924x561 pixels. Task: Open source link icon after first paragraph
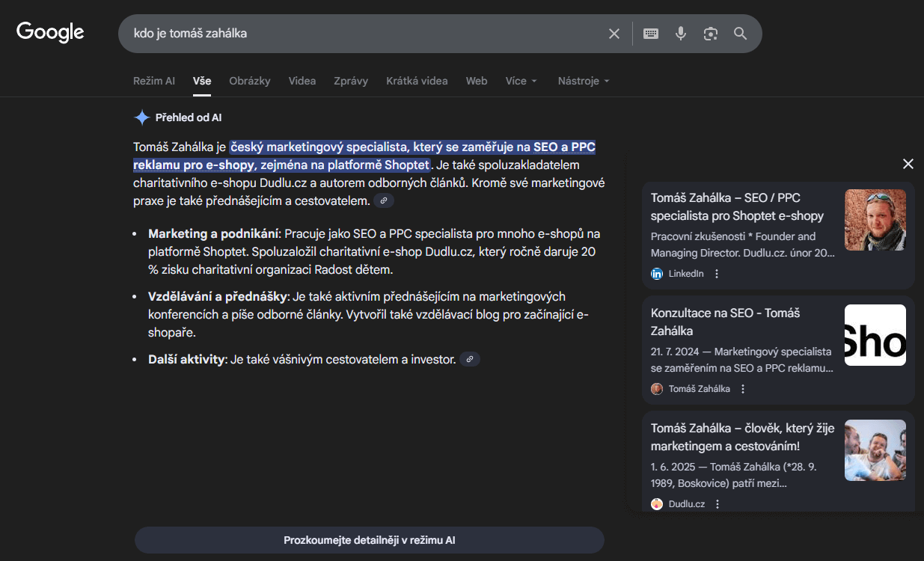point(384,201)
